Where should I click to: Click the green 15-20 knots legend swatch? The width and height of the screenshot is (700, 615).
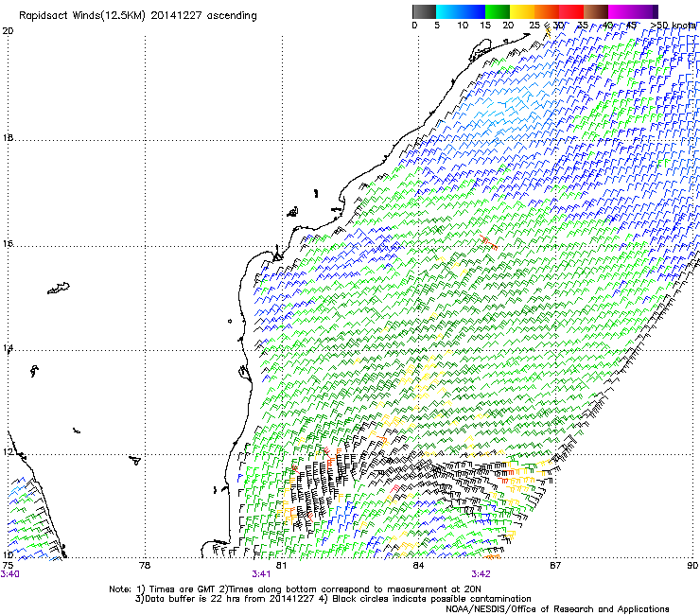(x=498, y=11)
